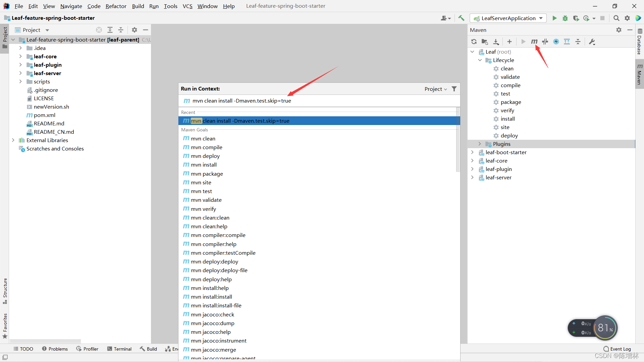Toggle Skip Tests mode lightning icon
The image size is (644, 362).
(556, 42)
